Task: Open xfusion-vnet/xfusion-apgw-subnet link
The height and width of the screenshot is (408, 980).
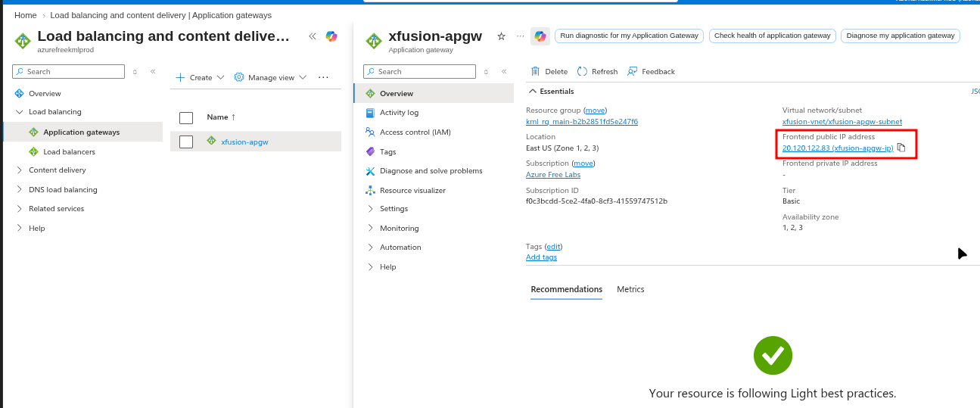Action: pyautogui.click(x=842, y=121)
